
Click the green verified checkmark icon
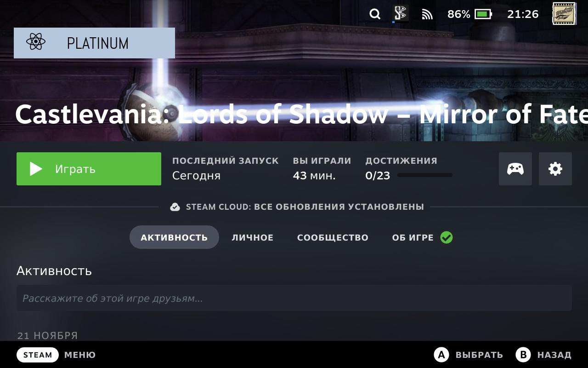tap(447, 237)
